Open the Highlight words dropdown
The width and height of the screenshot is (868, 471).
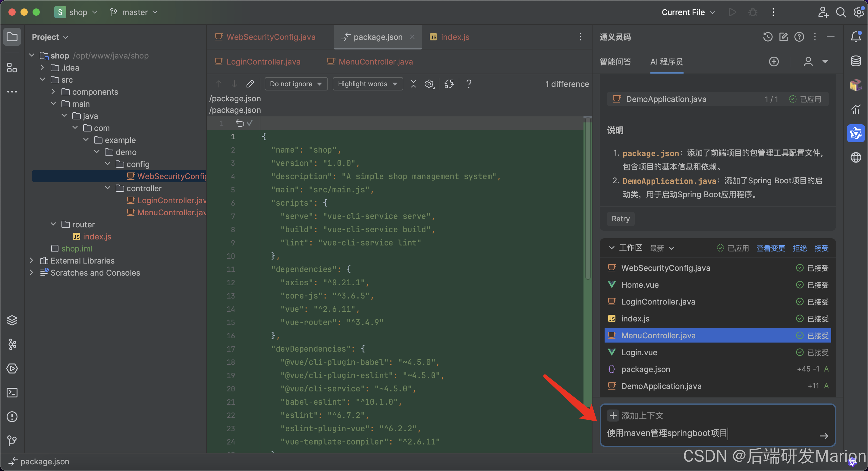click(367, 84)
